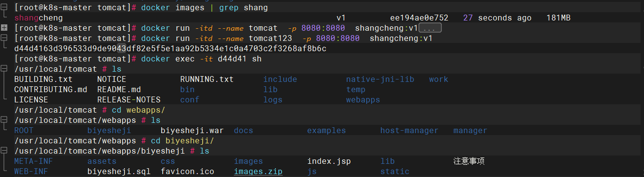Click the WEB-INF directory name
This screenshot has height=177, width=644.
pos(31,172)
